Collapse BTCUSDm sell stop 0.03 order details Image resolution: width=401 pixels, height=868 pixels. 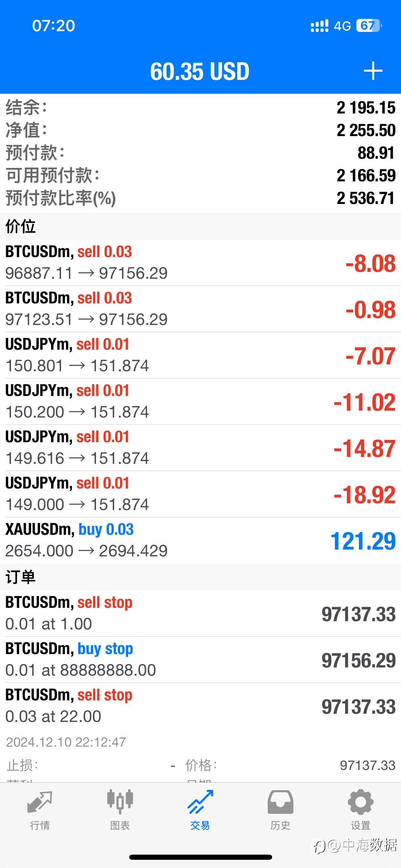pyautogui.click(x=200, y=706)
